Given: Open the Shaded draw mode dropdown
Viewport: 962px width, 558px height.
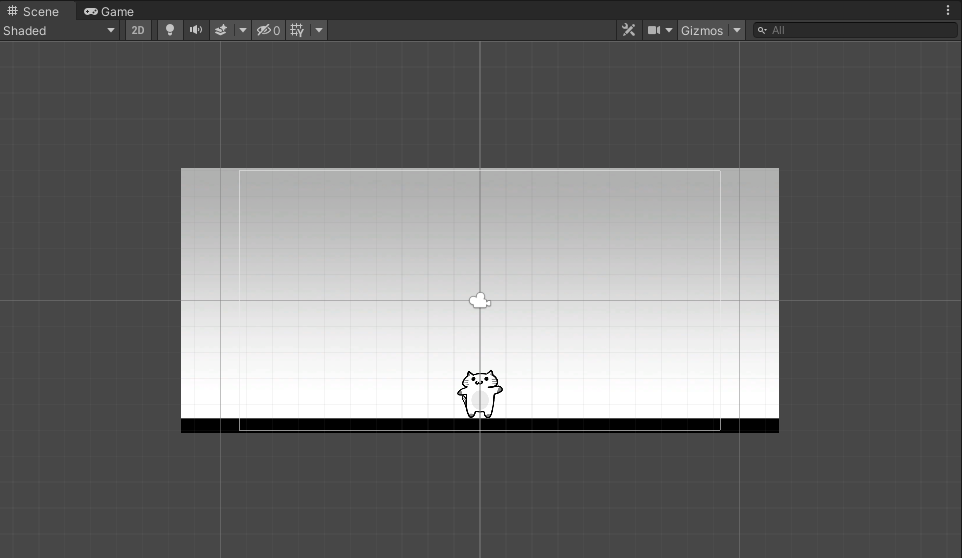Looking at the screenshot, I should tap(59, 30).
